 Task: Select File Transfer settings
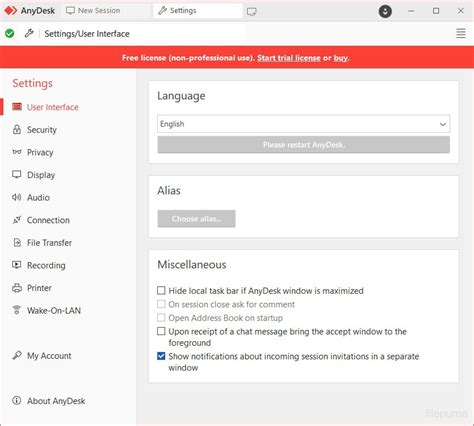click(49, 243)
